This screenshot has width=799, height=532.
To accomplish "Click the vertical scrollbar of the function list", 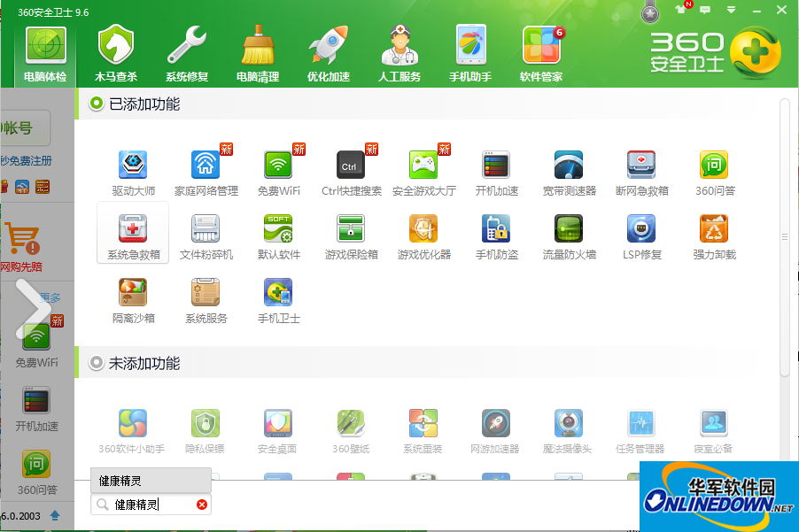I will pyautogui.click(x=785, y=236).
